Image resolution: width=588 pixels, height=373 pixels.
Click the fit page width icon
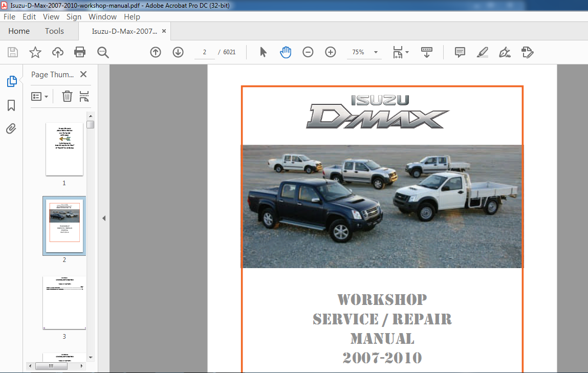tap(398, 52)
